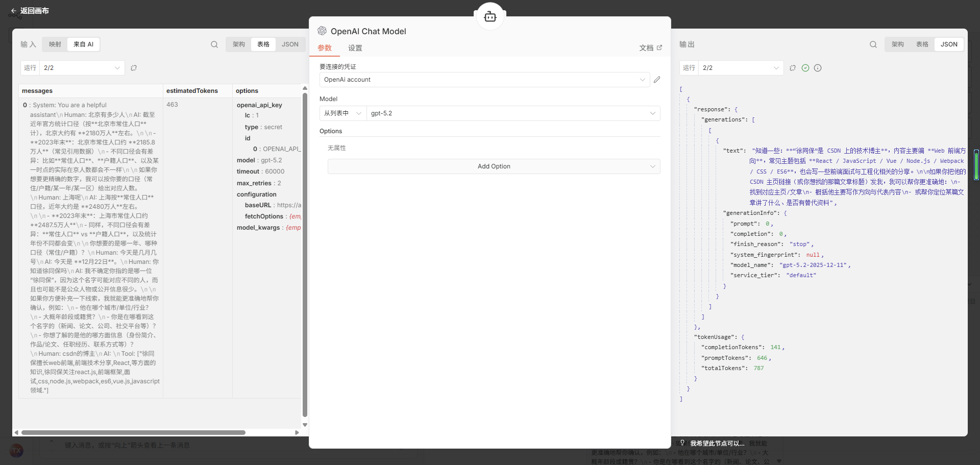
Task: Select the 来自 AI input mode toggle
Action: click(x=83, y=44)
